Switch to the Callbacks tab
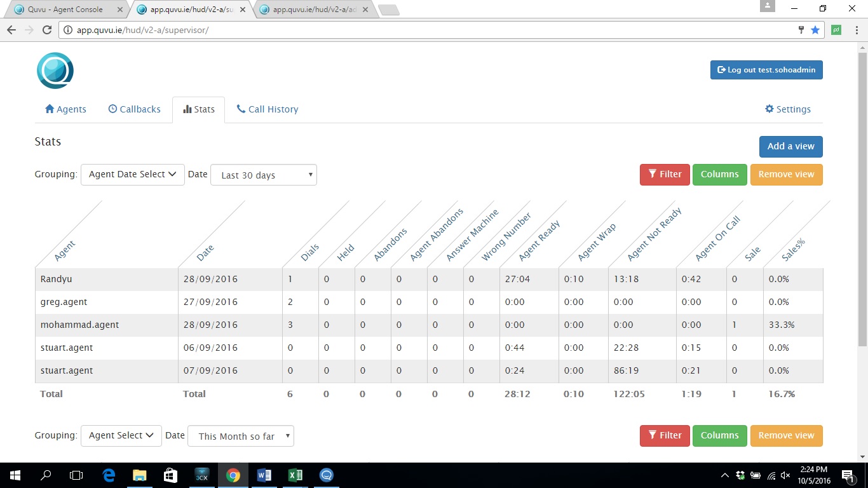This screenshot has width=868, height=488. pyautogui.click(x=134, y=109)
